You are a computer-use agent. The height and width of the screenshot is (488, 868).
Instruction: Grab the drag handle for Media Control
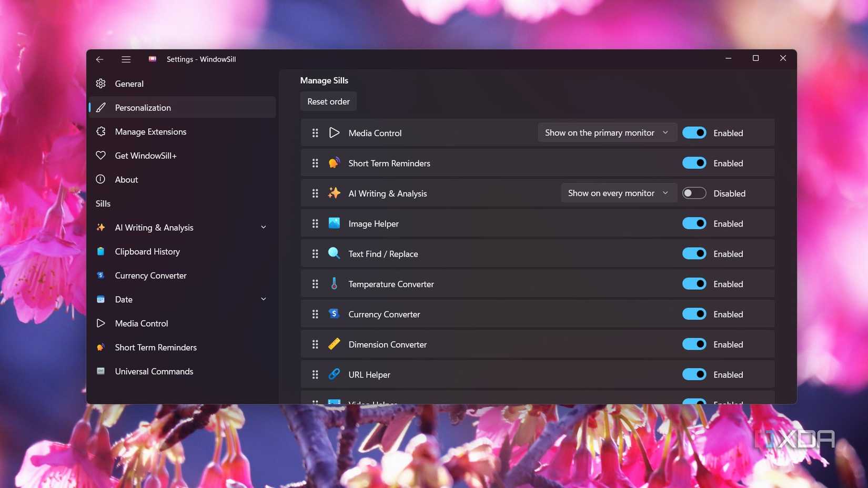[x=315, y=133]
